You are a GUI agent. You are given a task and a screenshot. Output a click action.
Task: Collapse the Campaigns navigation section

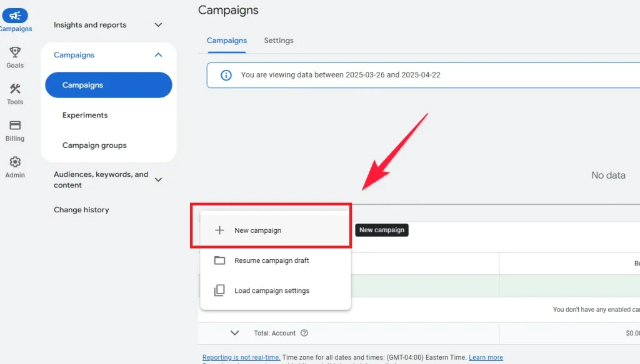(x=159, y=54)
